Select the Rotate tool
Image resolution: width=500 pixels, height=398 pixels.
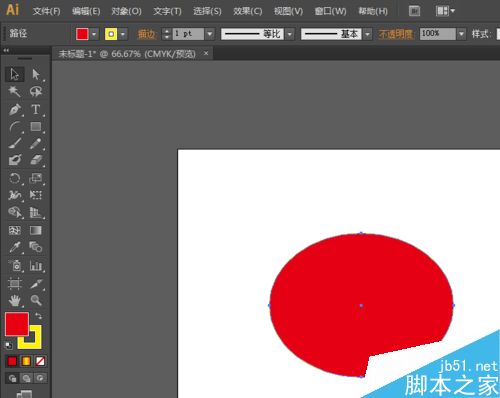[x=15, y=178]
